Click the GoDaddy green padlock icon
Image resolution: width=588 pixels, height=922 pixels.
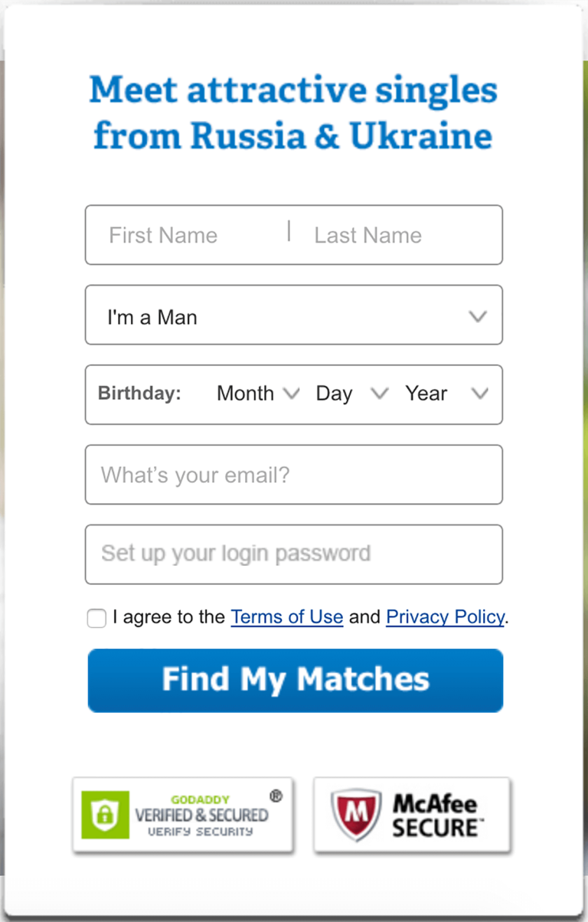[106, 815]
